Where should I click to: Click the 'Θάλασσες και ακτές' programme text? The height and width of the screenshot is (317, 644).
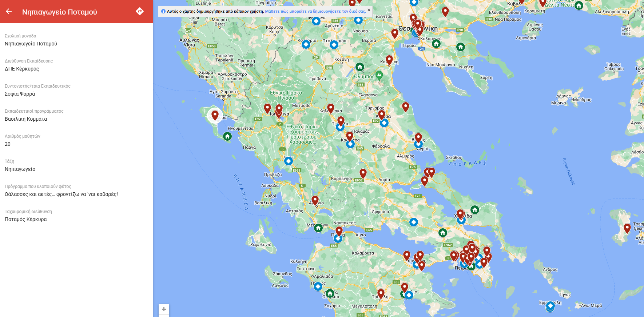pos(61,194)
